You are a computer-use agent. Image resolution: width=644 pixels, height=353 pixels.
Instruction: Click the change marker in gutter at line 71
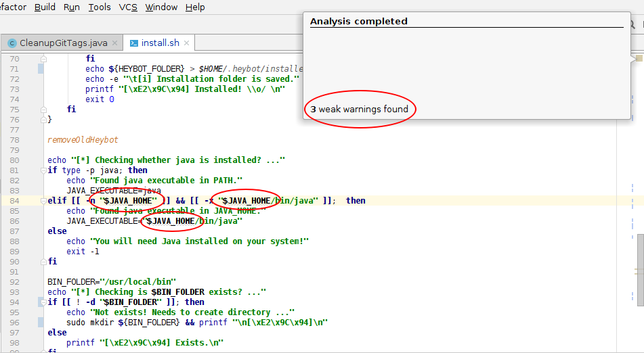41,69
